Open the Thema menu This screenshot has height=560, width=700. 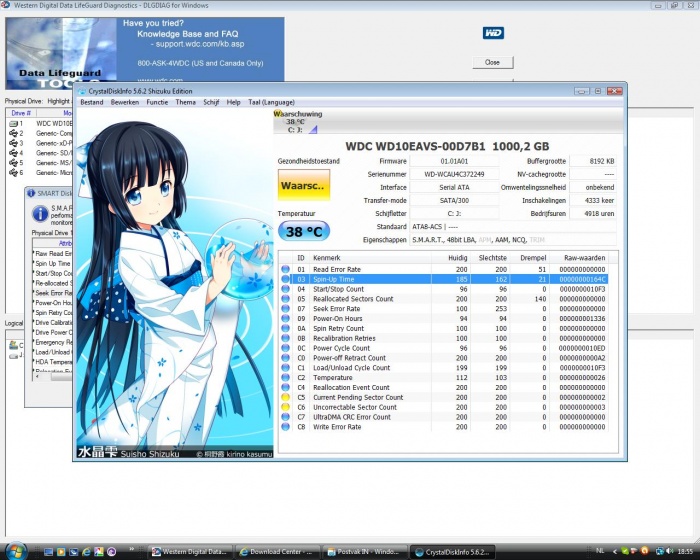click(x=185, y=102)
